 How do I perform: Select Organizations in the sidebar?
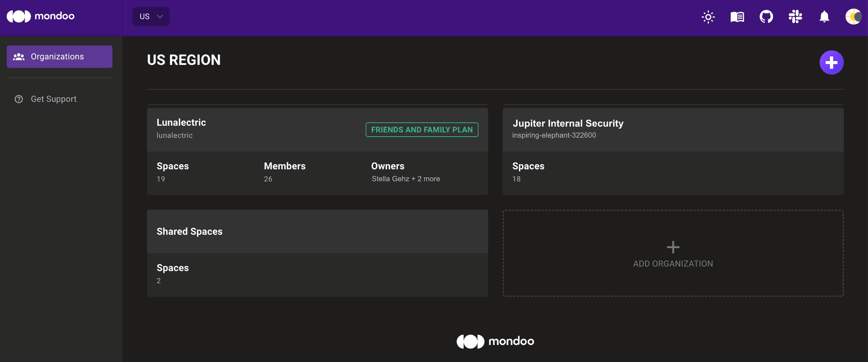pyautogui.click(x=59, y=56)
